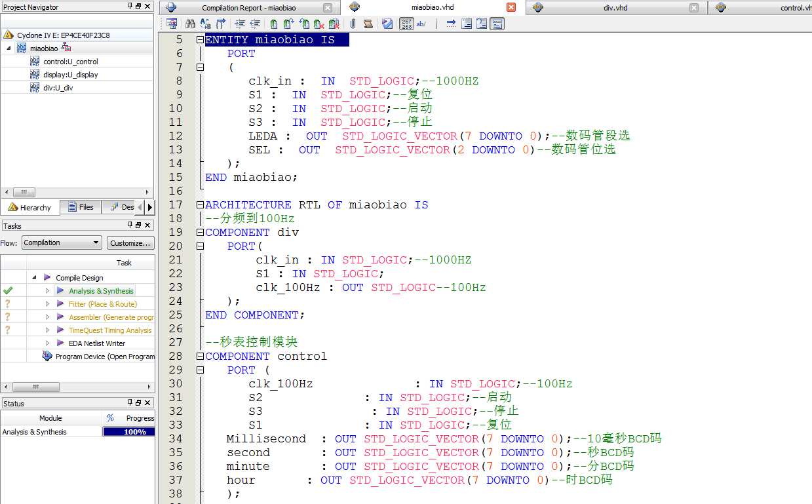The image size is (812, 504).
Task: Click the binoculars Find icon
Action: pyautogui.click(x=191, y=24)
